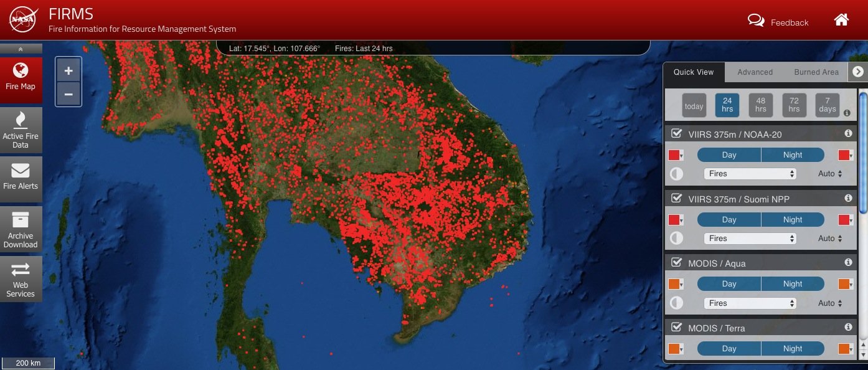Go to home via house icon
Viewport: 868px width, 370px height.
click(841, 20)
